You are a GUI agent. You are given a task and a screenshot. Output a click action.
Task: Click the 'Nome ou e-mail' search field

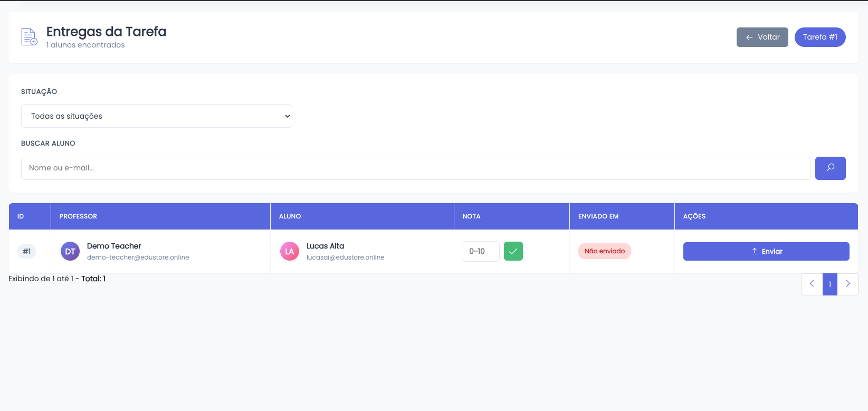point(415,168)
